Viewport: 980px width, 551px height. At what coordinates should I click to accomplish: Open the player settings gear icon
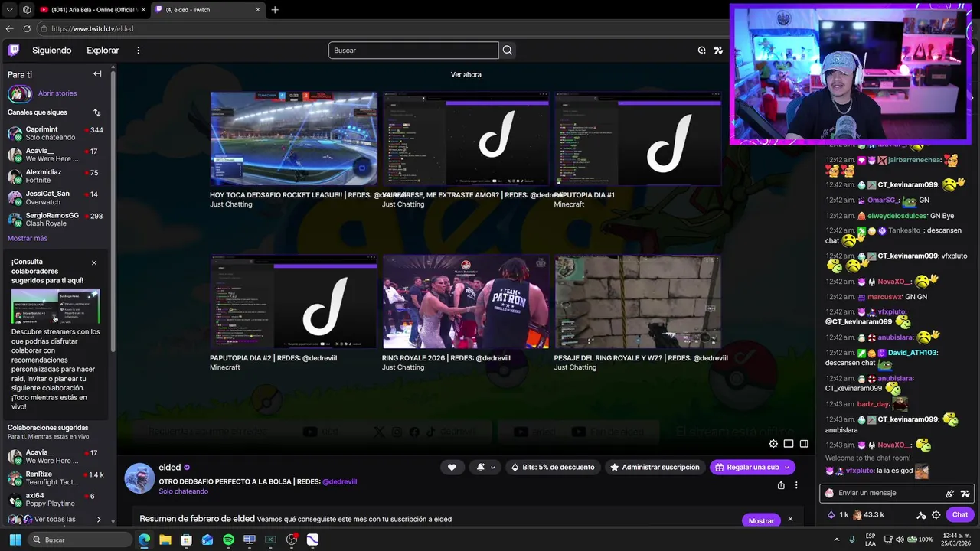click(773, 444)
